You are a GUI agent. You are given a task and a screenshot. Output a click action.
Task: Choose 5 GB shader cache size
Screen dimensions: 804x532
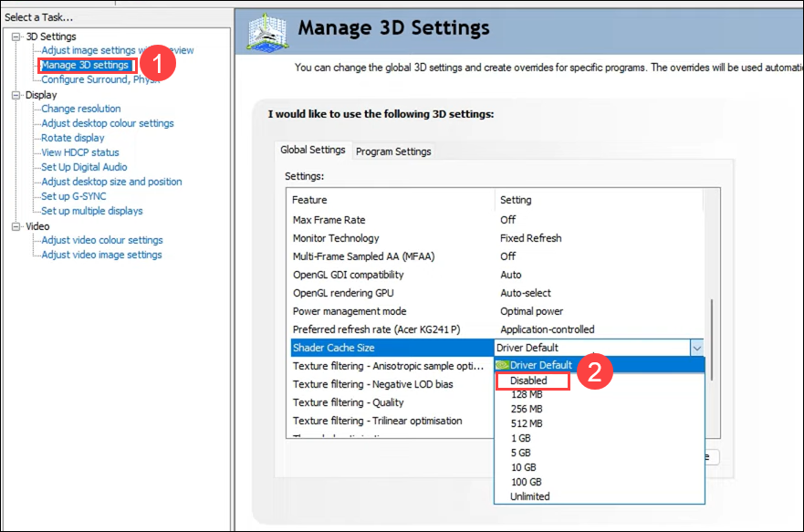click(521, 454)
